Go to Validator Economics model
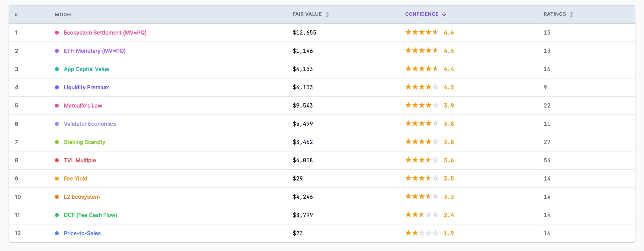Viewport: 644px width, 251px height. (90, 124)
